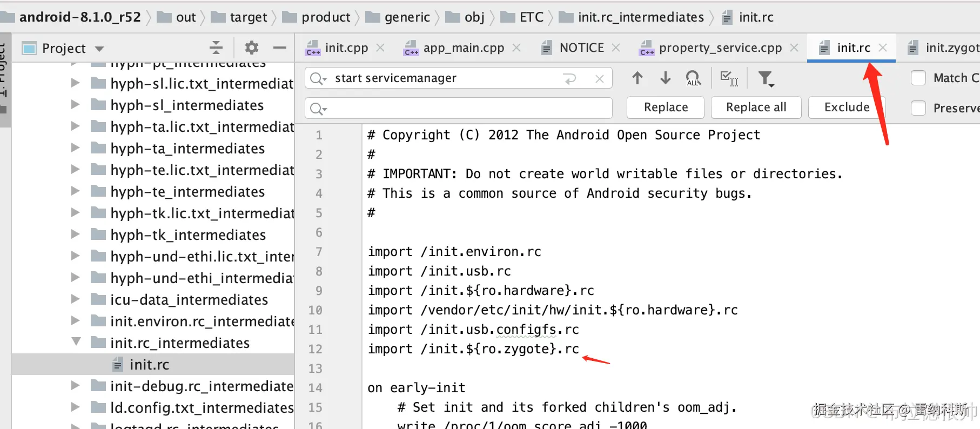Enable the Match Case checkbox
This screenshot has width=980, height=429.
tap(918, 78)
